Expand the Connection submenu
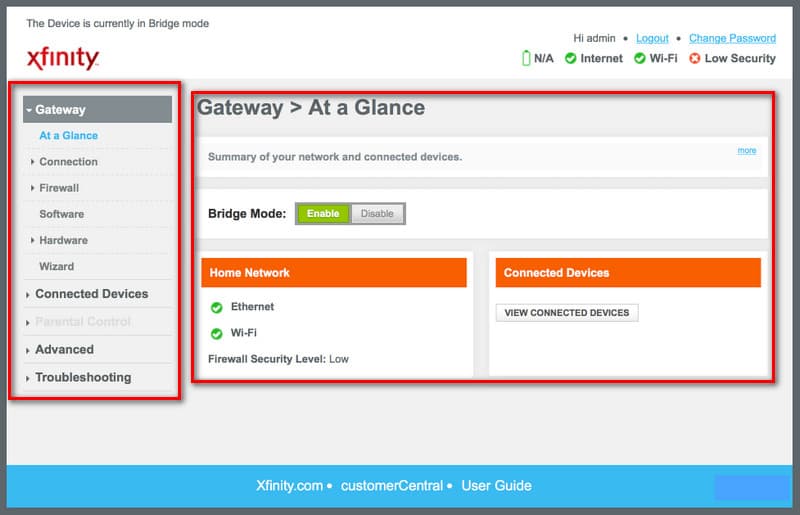 (68, 162)
